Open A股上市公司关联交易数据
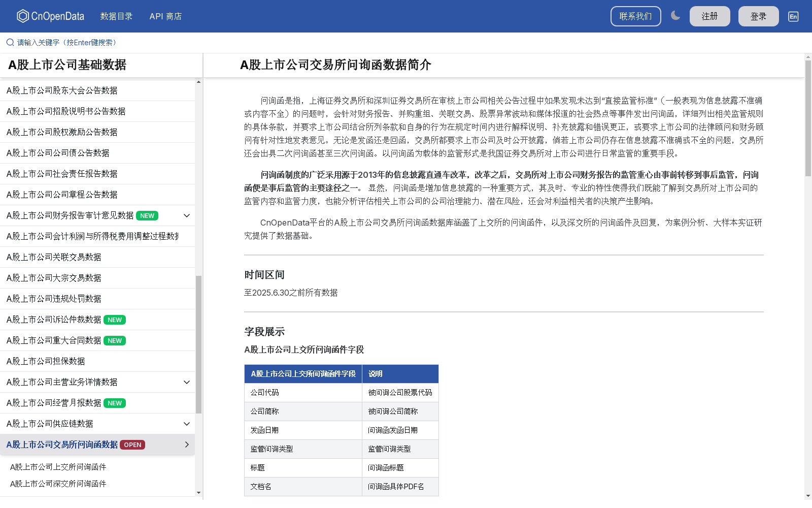The height and width of the screenshot is (508, 812). (x=97, y=257)
